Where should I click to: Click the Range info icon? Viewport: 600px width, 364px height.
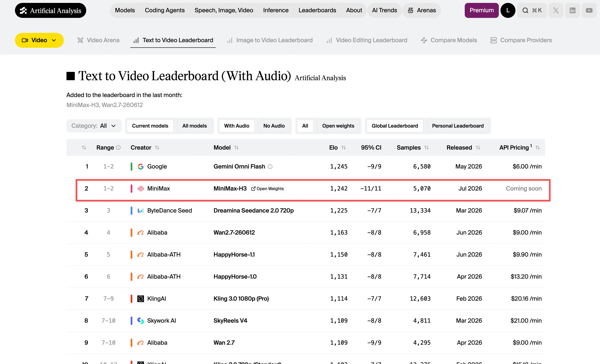[118, 148]
